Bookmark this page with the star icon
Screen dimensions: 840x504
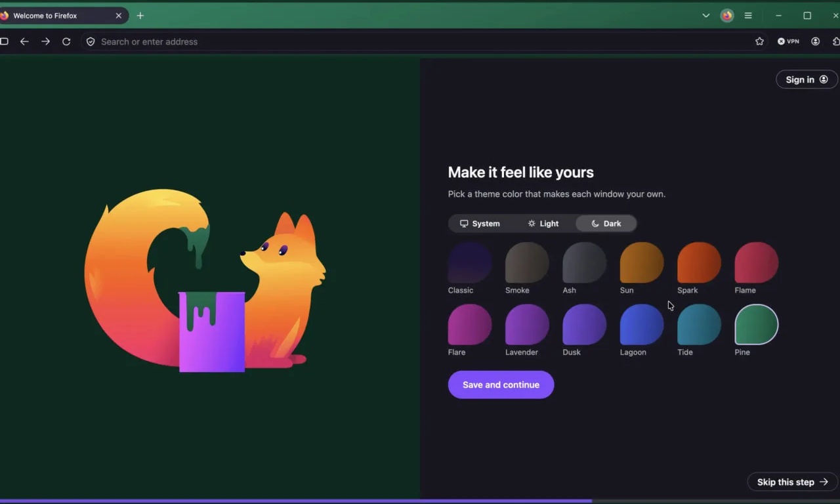759,41
